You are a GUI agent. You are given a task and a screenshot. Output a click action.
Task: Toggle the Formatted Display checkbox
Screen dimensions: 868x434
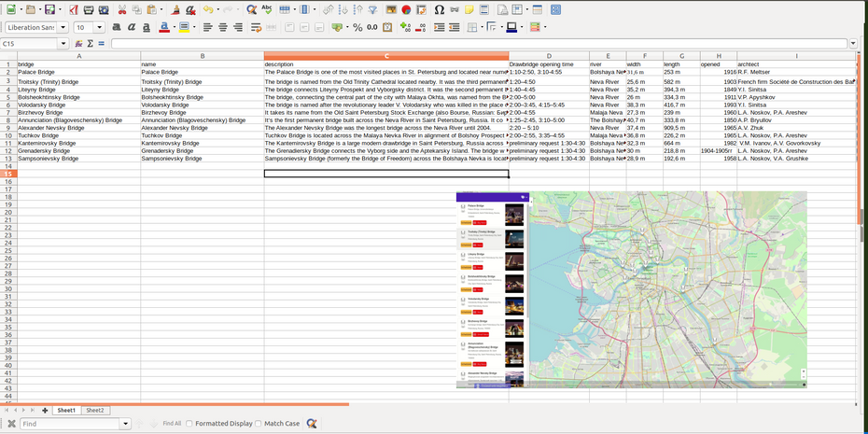click(x=189, y=424)
